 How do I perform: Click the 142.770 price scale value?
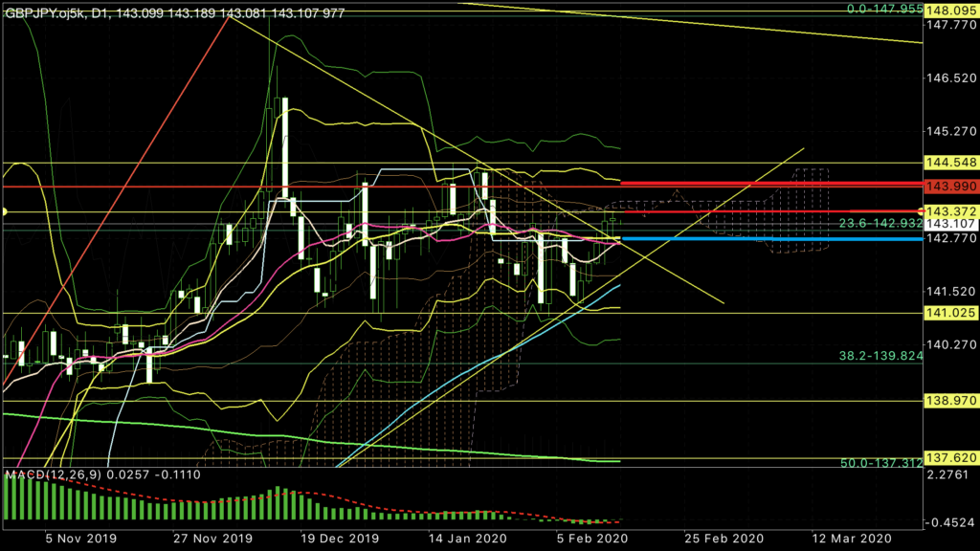[x=950, y=238]
